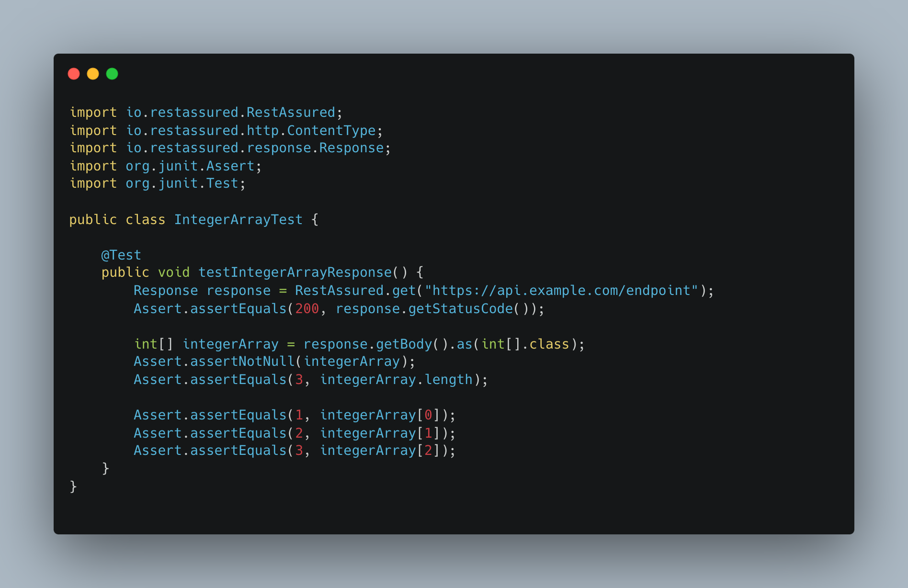Click integerArray.length expression
Viewport: 908px width, 588px height.
[397, 380]
